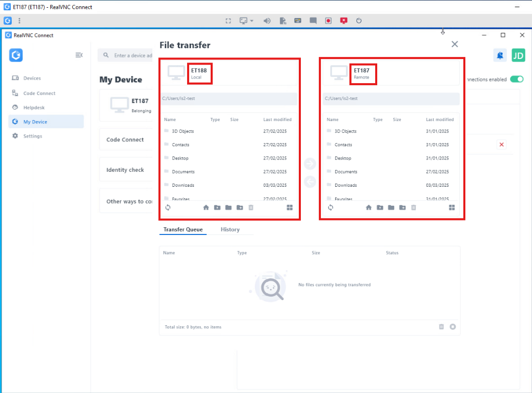This screenshot has height=393, width=532.
Task: Select Contacts folder in local pane
Action: point(229,145)
